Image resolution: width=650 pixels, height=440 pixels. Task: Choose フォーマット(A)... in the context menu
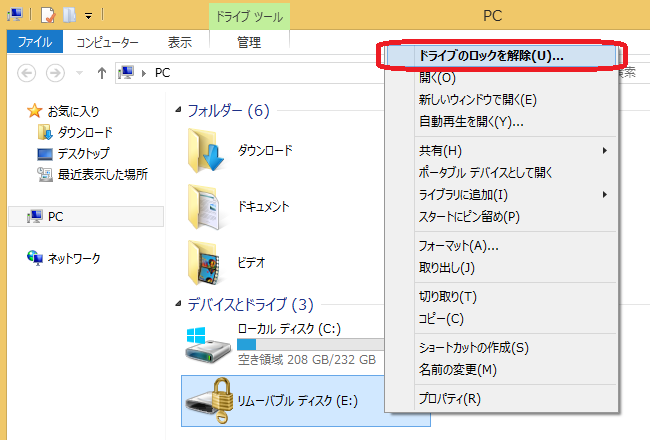[x=502, y=246]
